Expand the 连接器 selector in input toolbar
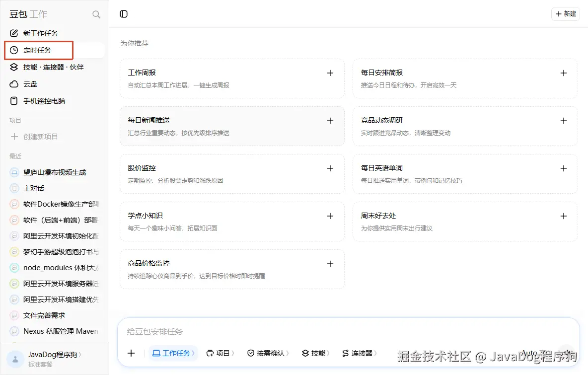The image size is (588, 375). pyautogui.click(x=359, y=353)
